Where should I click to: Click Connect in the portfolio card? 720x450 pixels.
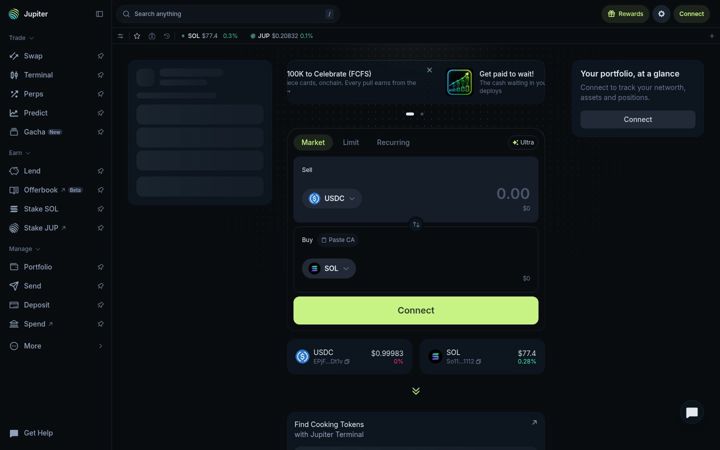(638, 119)
